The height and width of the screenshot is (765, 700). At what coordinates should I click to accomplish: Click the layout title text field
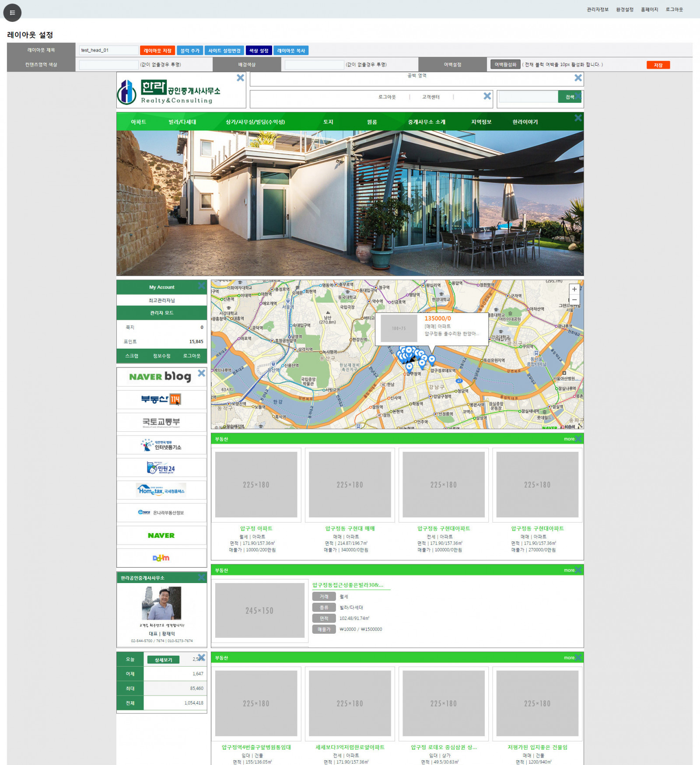[108, 50]
